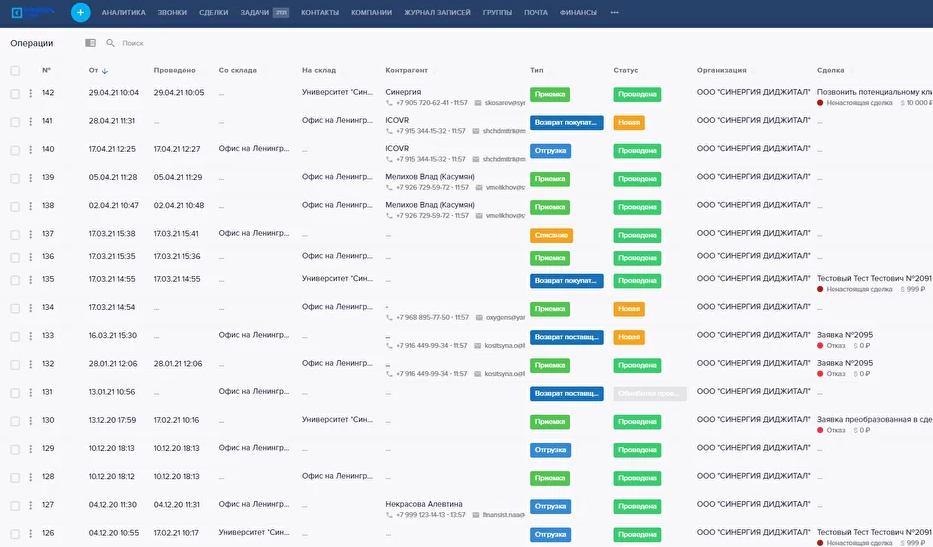This screenshot has width=933, height=547.
Task: Click orange 'Списание' type badge in row 137
Action: 551,235
